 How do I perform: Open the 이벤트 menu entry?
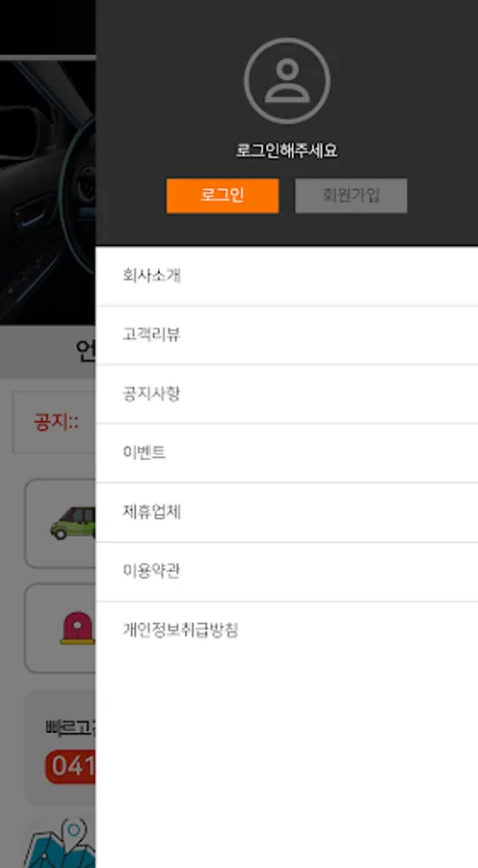286,453
